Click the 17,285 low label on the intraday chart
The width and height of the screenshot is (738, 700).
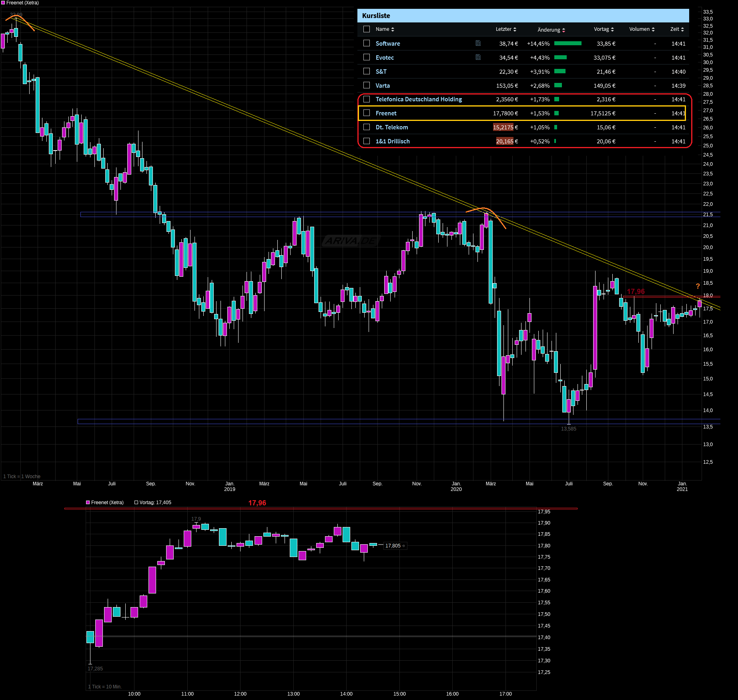(x=95, y=669)
